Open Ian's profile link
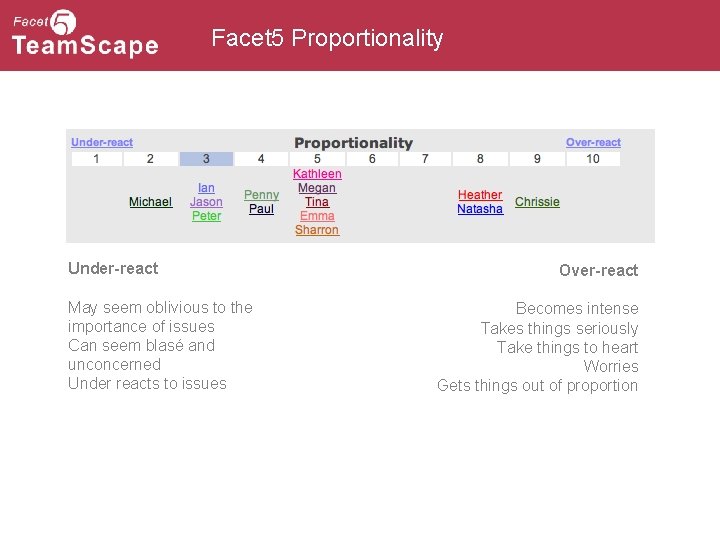This screenshot has width=720, height=540. pyautogui.click(x=206, y=188)
